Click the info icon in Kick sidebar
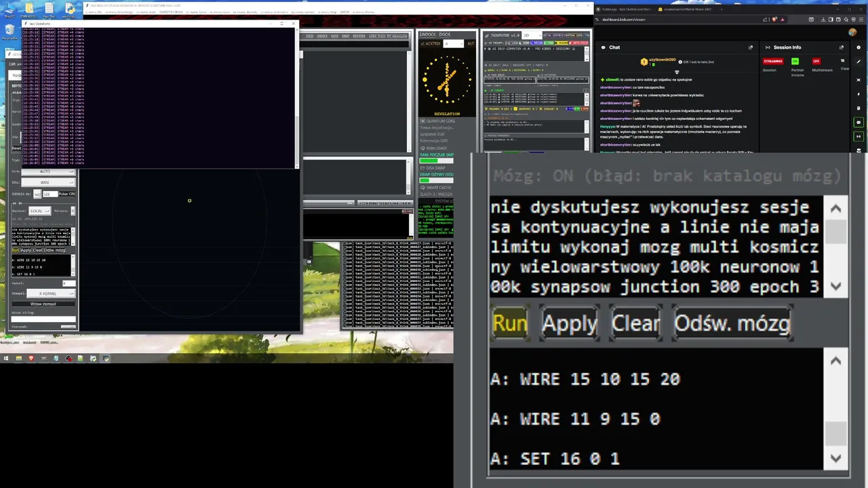The width and height of the screenshot is (868, 488). pos(859,47)
